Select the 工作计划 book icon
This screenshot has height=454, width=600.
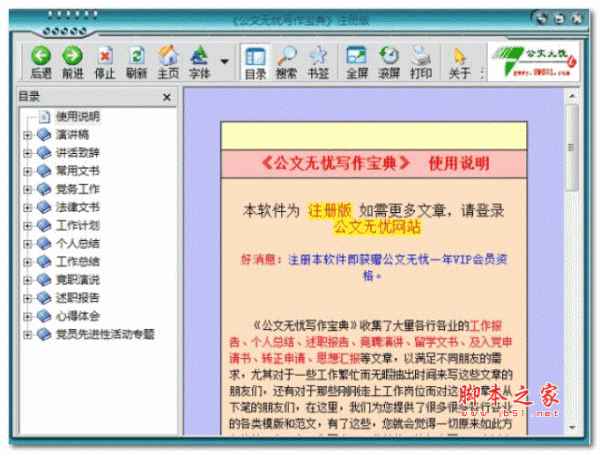(x=44, y=225)
